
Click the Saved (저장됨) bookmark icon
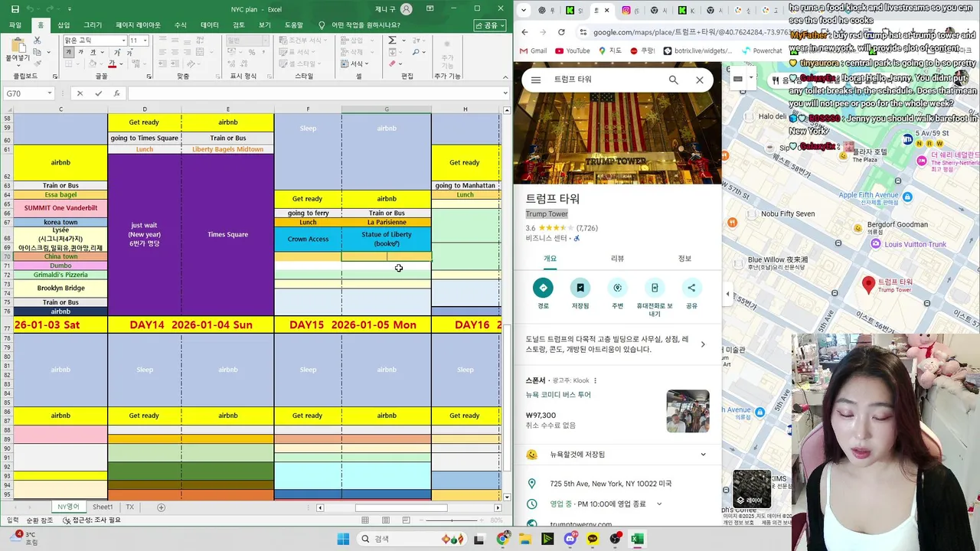point(580,288)
